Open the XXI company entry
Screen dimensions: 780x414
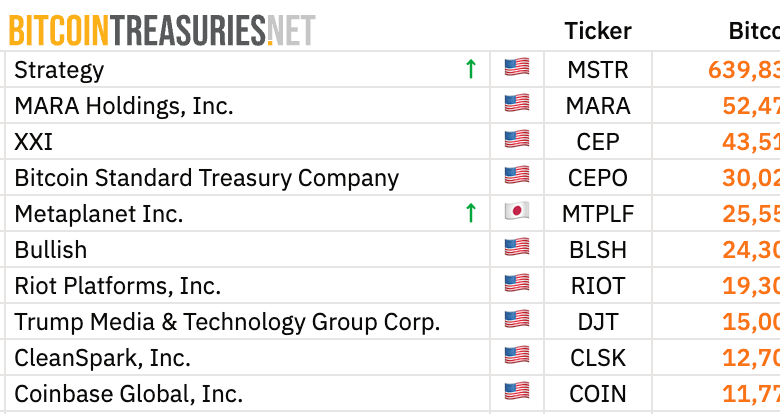(x=33, y=142)
